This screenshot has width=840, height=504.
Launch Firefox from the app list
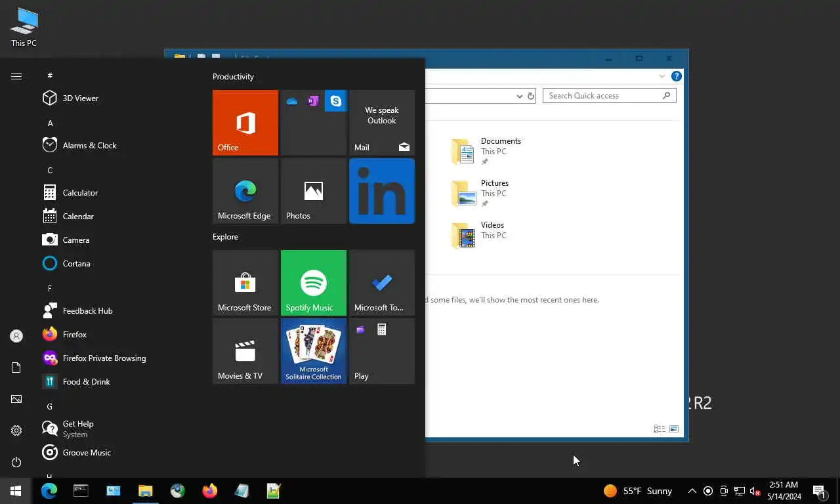pyautogui.click(x=117, y=335)
